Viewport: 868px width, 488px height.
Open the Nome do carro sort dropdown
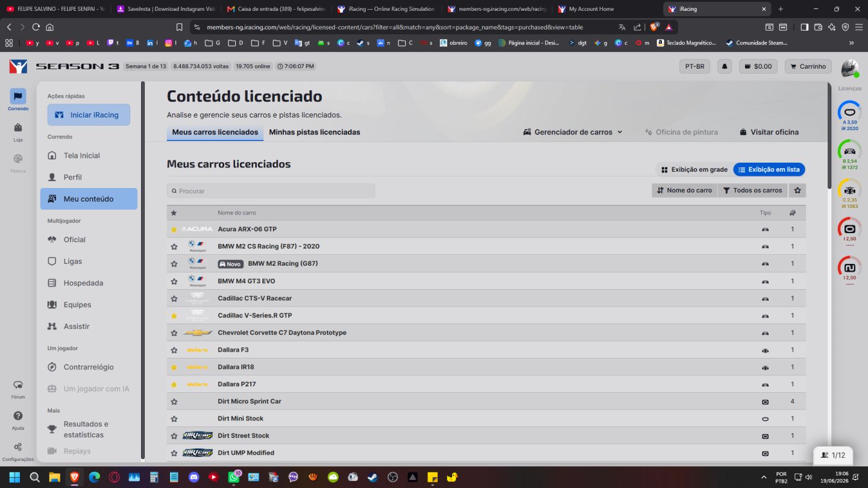pos(684,190)
